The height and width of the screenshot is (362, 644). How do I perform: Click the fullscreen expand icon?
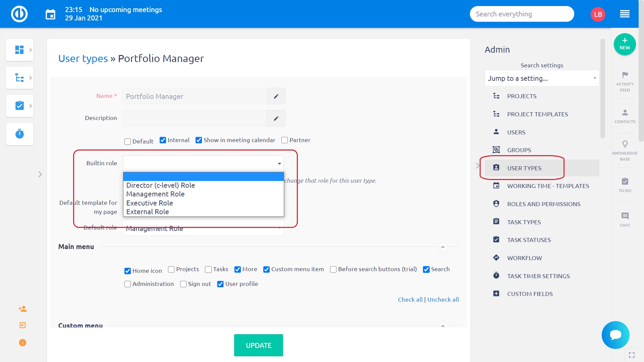coord(632,355)
